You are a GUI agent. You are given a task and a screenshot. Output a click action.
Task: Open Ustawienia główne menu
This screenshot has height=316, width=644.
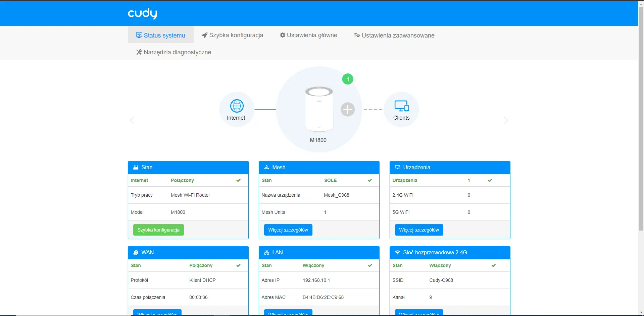308,35
